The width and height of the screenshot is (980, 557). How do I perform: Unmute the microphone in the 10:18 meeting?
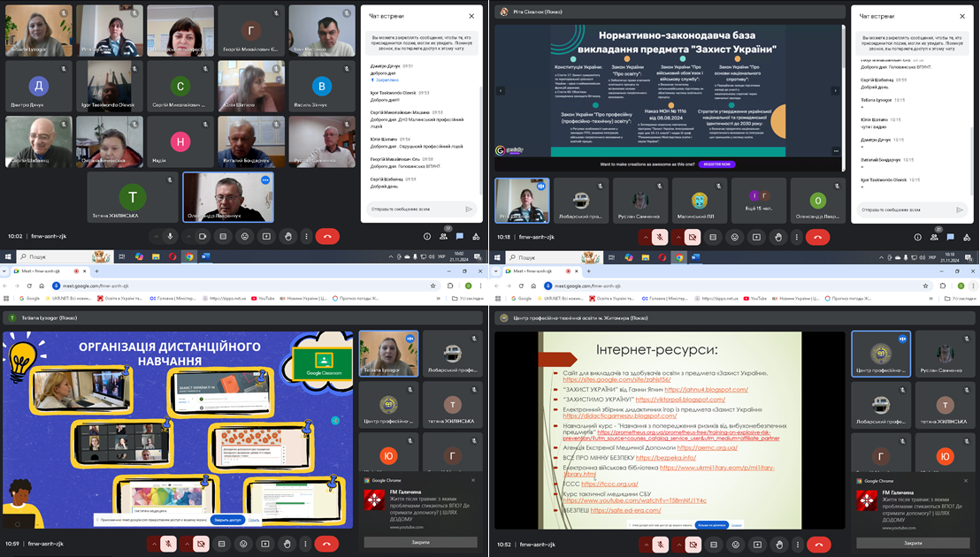click(660, 237)
